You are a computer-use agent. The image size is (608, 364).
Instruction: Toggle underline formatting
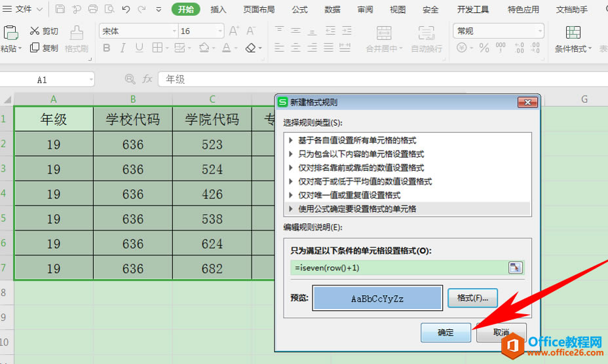pyautogui.click(x=139, y=48)
